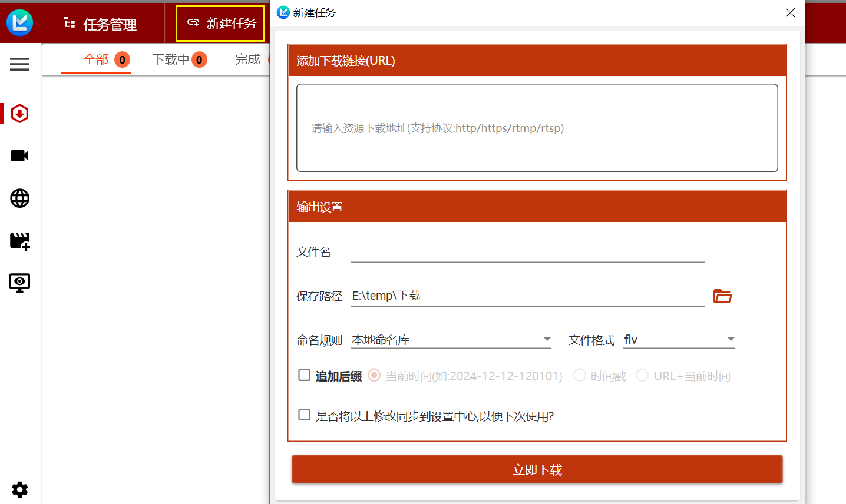Click the download manager icon in sidebar
Viewport: 846px width, 504px height.
(19, 114)
